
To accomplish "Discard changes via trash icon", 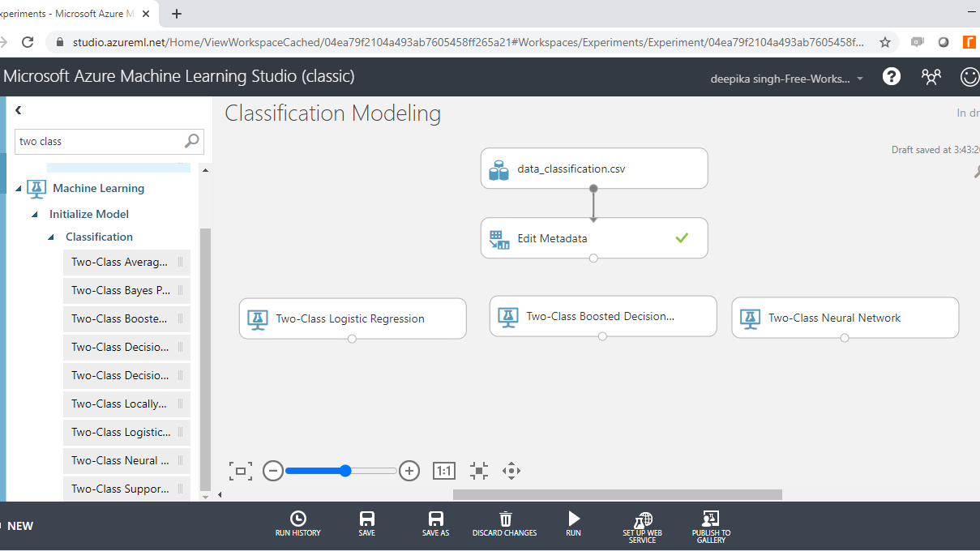I will point(505,519).
